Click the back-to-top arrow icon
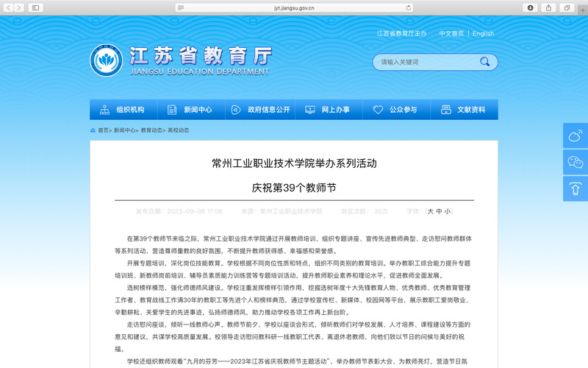 (575, 188)
